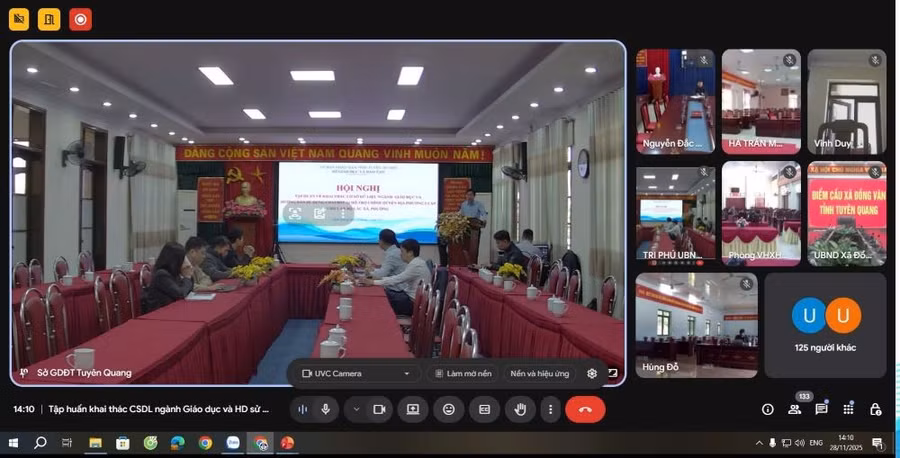Expand camera options chevron beside video button

[x=357, y=409]
